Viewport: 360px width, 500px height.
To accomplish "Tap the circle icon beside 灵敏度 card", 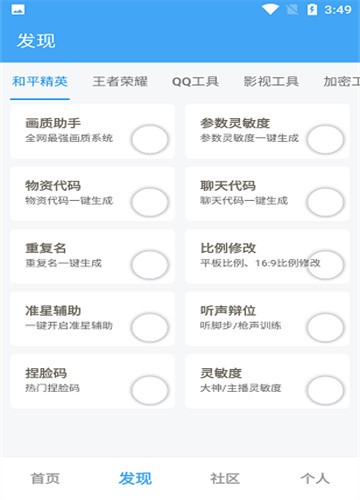I will click(325, 390).
